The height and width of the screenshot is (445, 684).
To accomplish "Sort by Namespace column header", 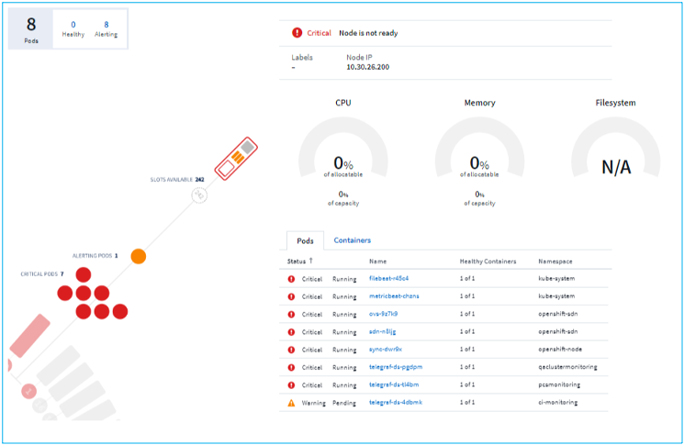I will click(555, 261).
